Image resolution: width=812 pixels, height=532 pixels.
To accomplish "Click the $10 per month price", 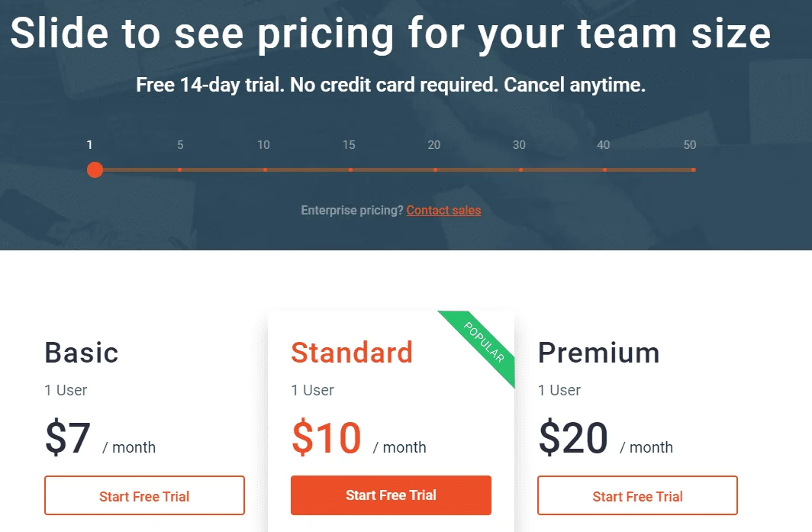I will 327,439.
